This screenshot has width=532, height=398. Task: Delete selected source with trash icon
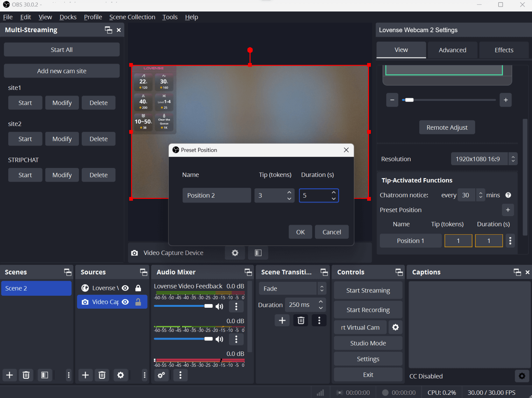point(102,375)
